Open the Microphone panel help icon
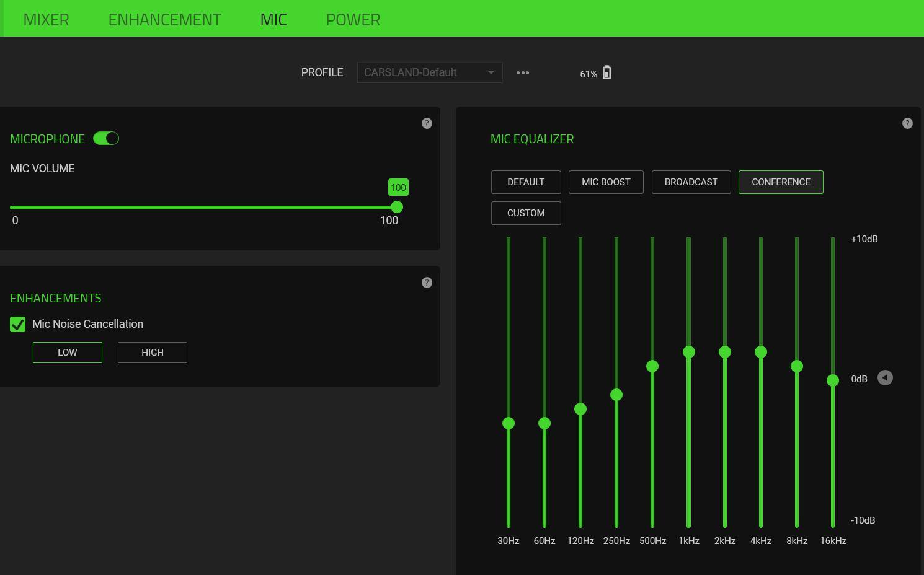The image size is (924, 575). tap(427, 123)
